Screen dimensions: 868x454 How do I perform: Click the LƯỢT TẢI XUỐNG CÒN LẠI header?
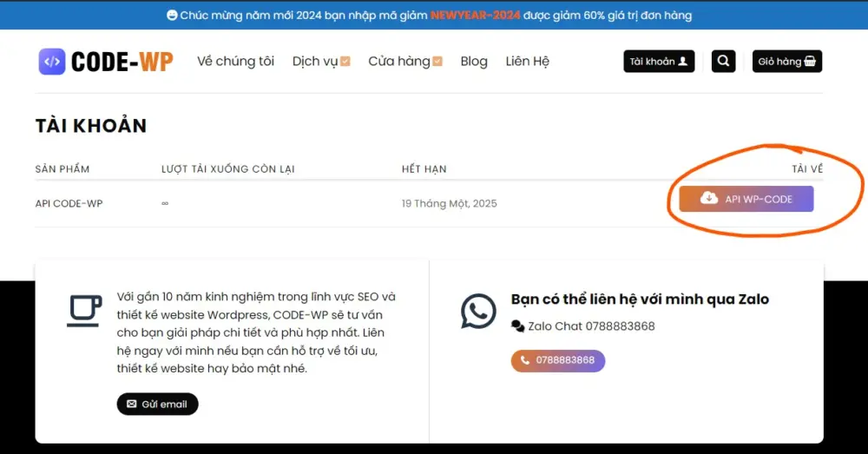point(228,169)
